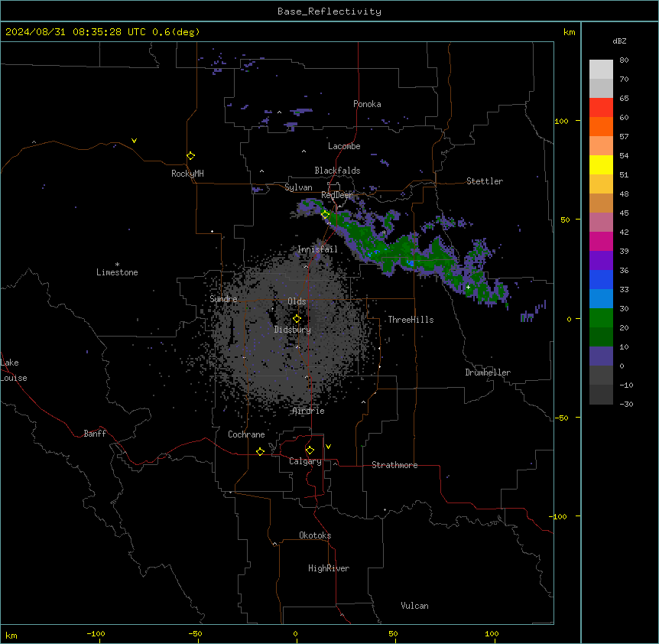Select the magenta 39-42 dBZ legend swatch

[601, 241]
